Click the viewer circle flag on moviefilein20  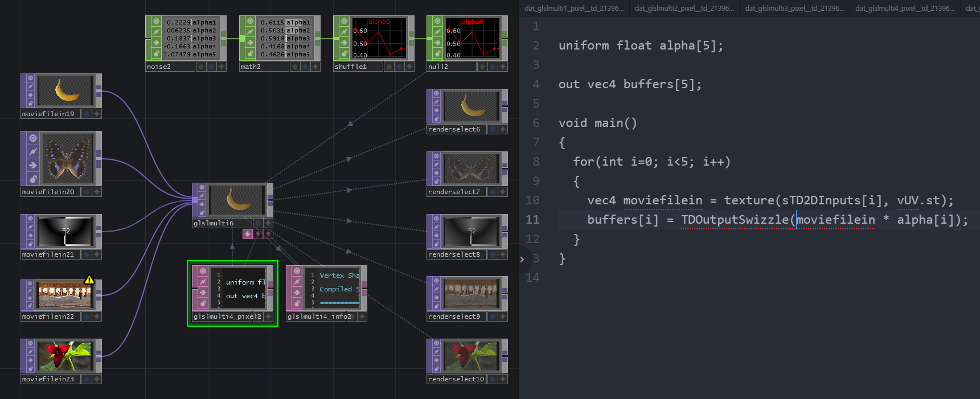pyautogui.click(x=33, y=138)
